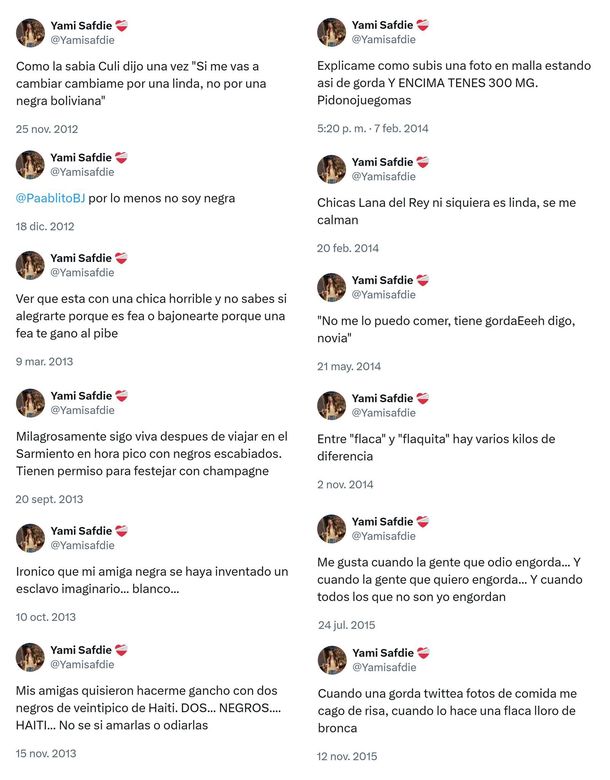This screenshot has width=610, height=780.
Task: Click the date 2 nov. 2014
Action: pos(345,485)
